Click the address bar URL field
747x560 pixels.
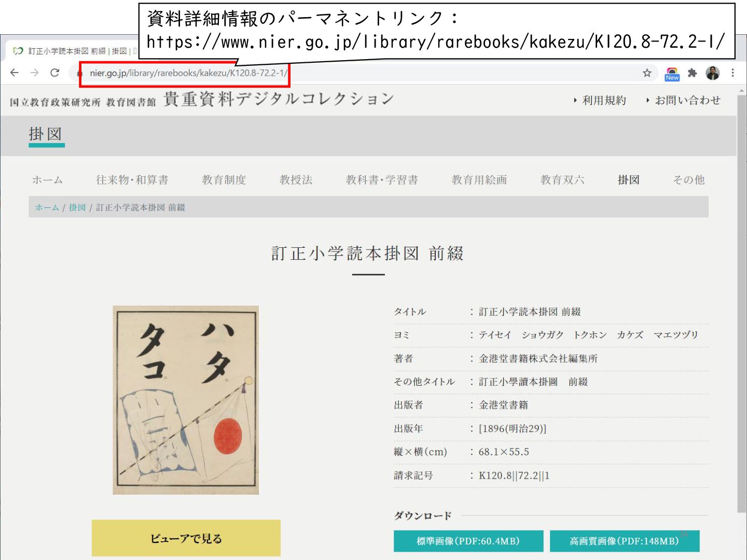click(363, 73)
